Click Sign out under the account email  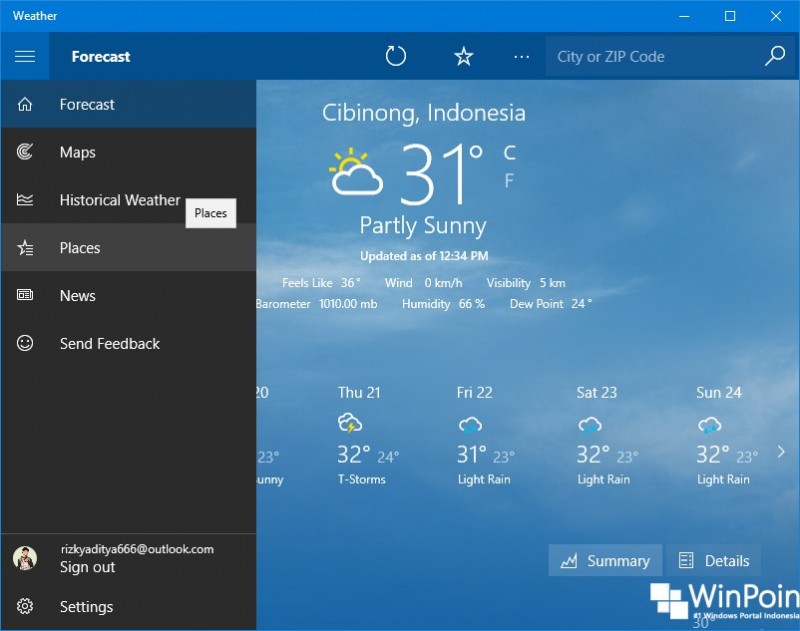tap(87, 567)
